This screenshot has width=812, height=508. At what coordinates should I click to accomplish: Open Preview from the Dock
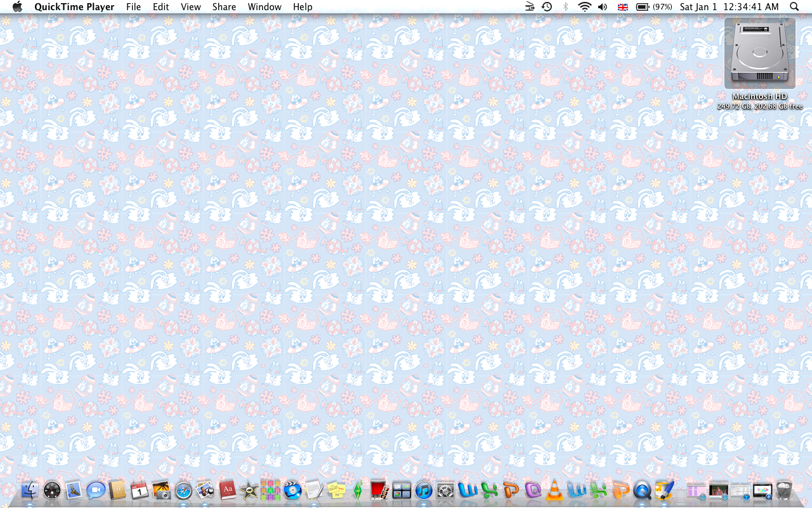tap(205, 490)
